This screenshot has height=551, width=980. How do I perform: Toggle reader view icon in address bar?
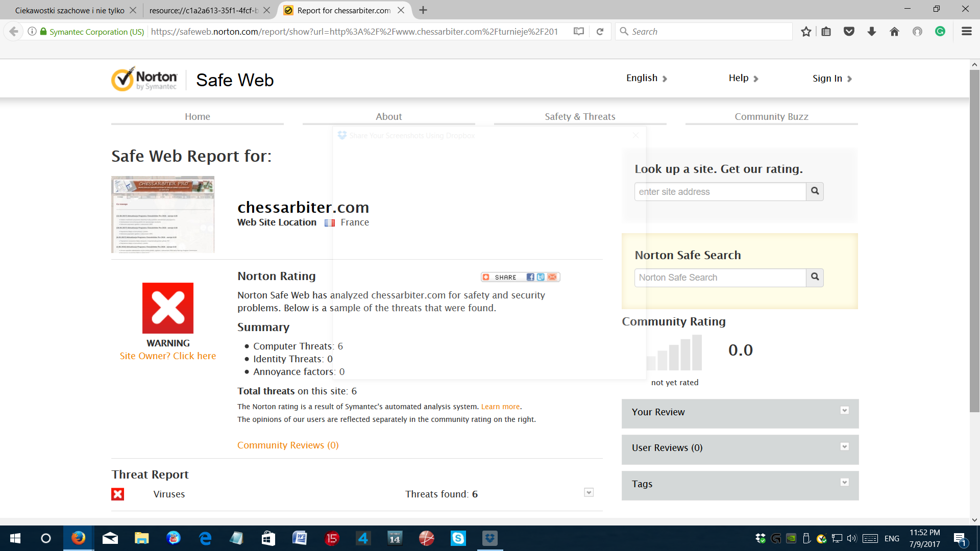tap(578, 32)
